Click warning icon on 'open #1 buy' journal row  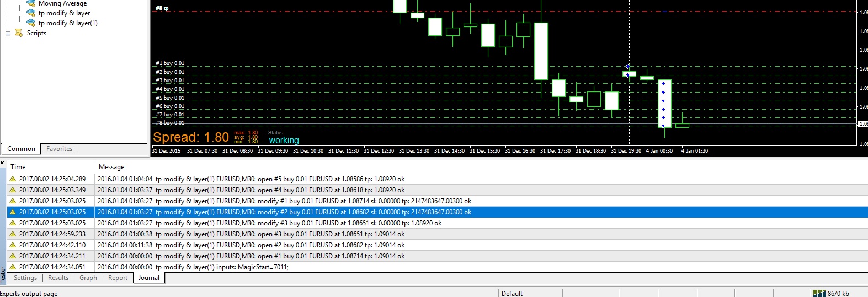(13, 256)
